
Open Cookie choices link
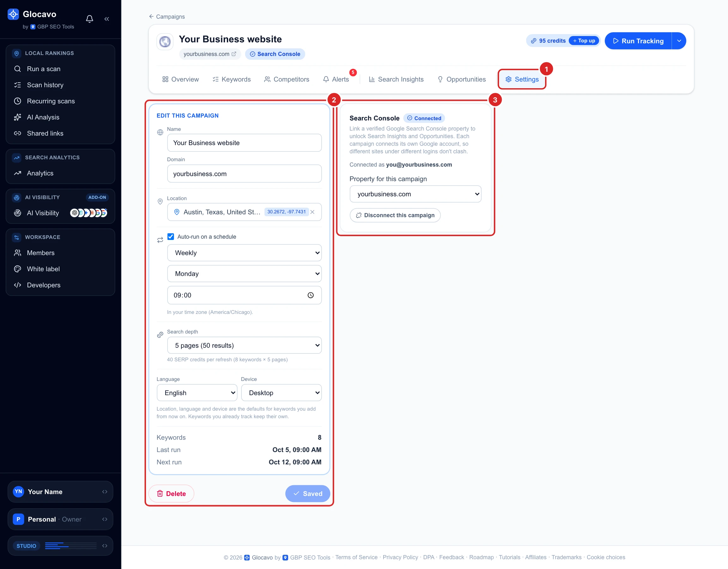pyautogui.click(x=606, y=557)
